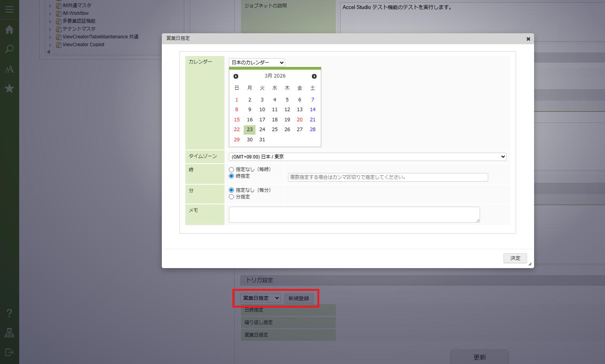Advance calendar to next month
The image size is (605, 364).
pyautogui.click(x=314, y=76)
